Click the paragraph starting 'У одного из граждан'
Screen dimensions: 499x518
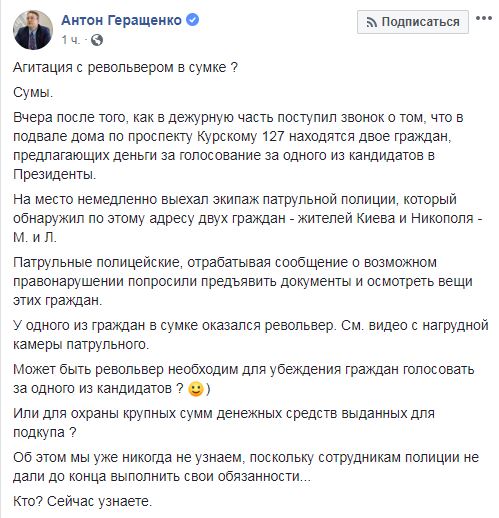[251, 335]
